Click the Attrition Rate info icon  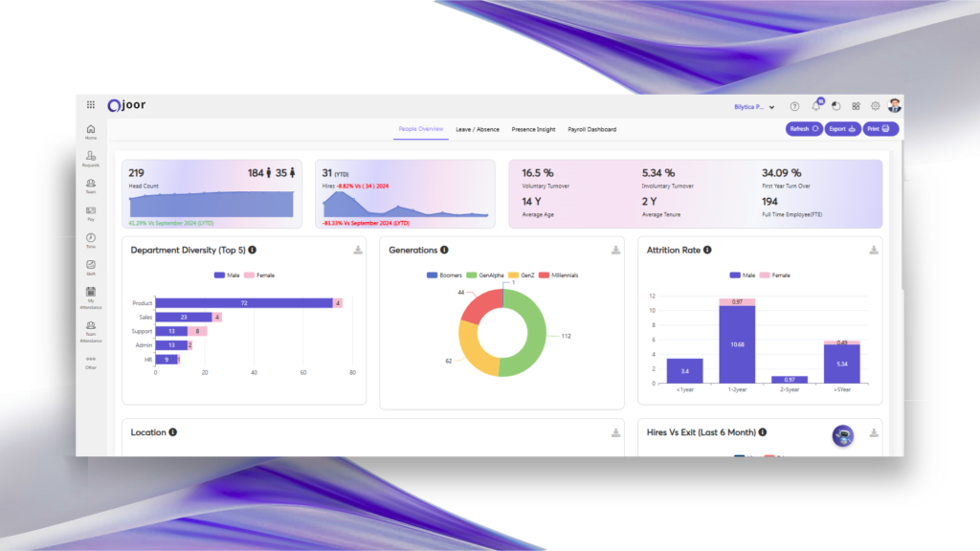[707, 250]
